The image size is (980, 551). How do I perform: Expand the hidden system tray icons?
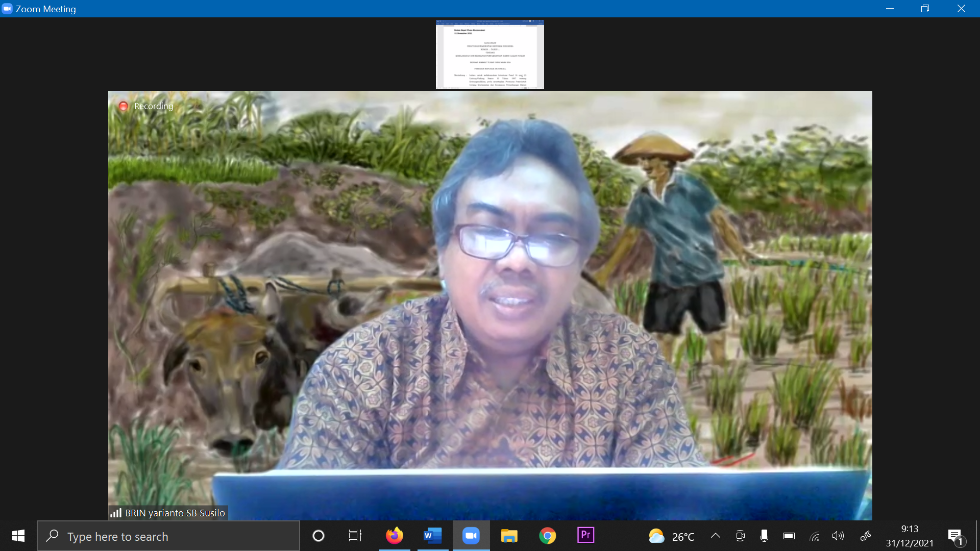pos(716,536)
